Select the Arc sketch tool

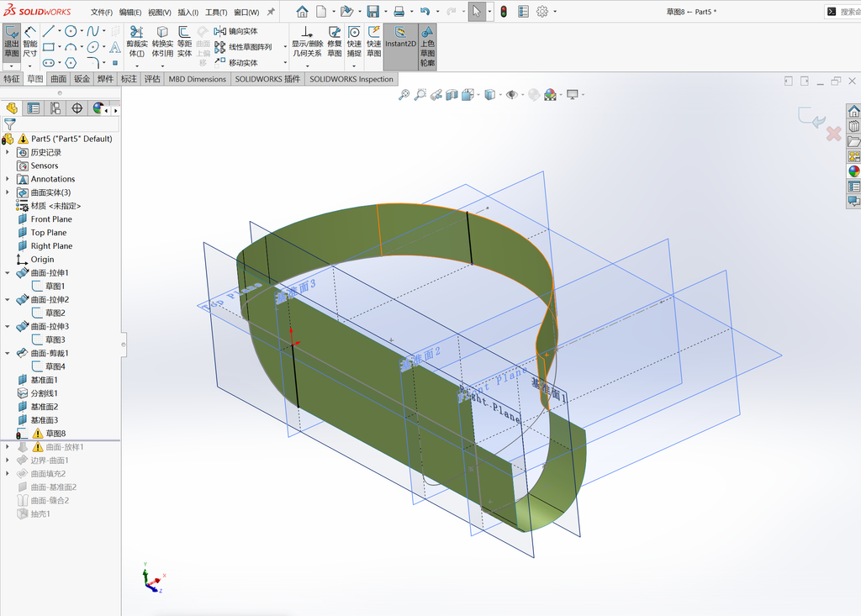[71, 47]
